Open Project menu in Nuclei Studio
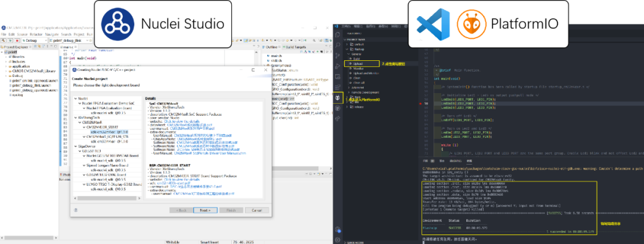Screen dimensions: 644x244 (x=79, y=35)
